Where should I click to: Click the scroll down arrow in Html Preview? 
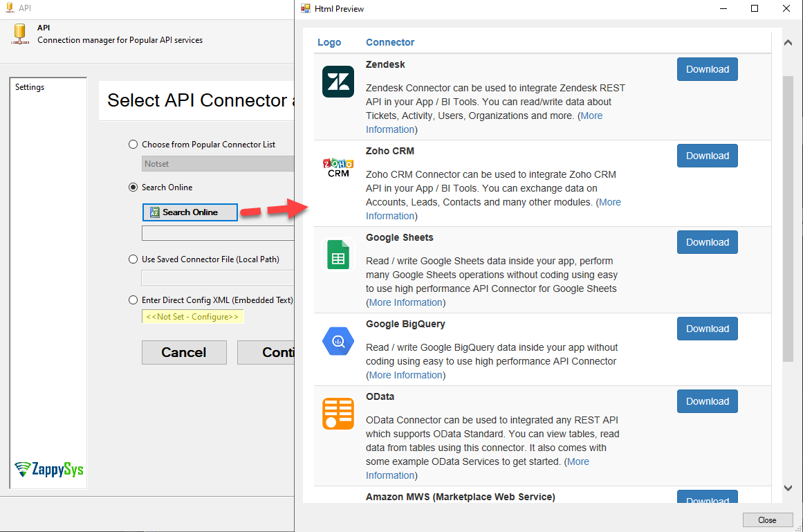788,488
